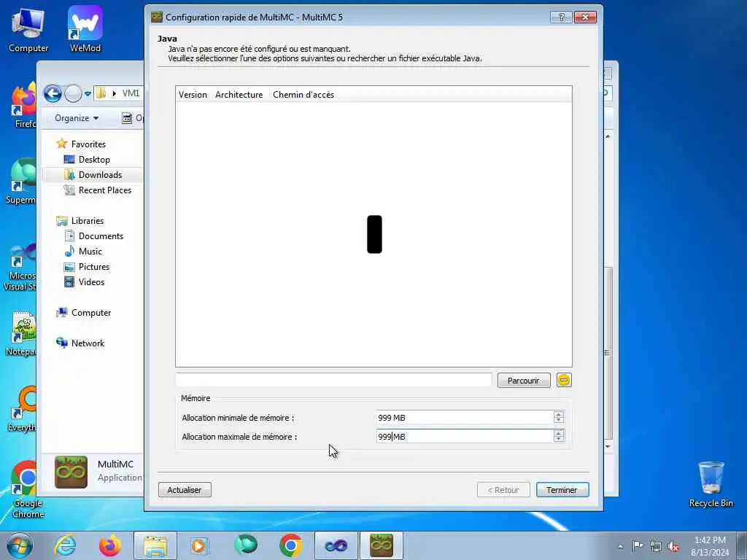Click the Explorer forward arrow button
The height and width of the screenshot is (560, 747).
coord(73,93)
